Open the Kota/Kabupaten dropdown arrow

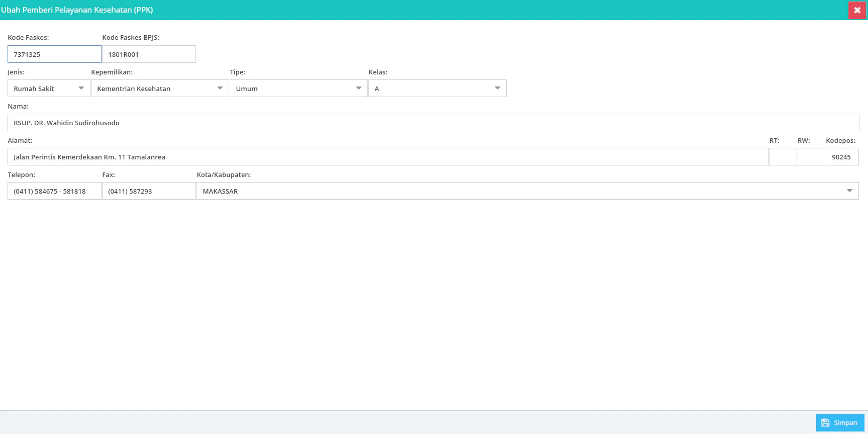pos(849,191)
